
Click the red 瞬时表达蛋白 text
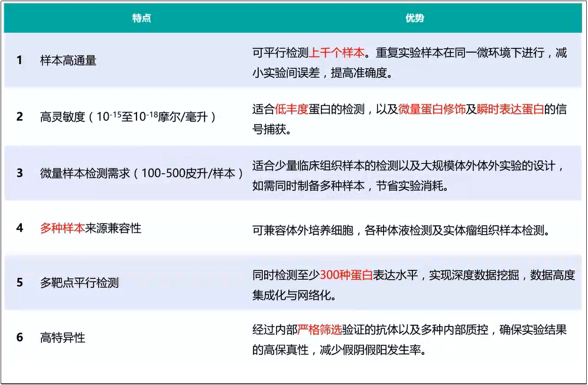tap(510, 109)
